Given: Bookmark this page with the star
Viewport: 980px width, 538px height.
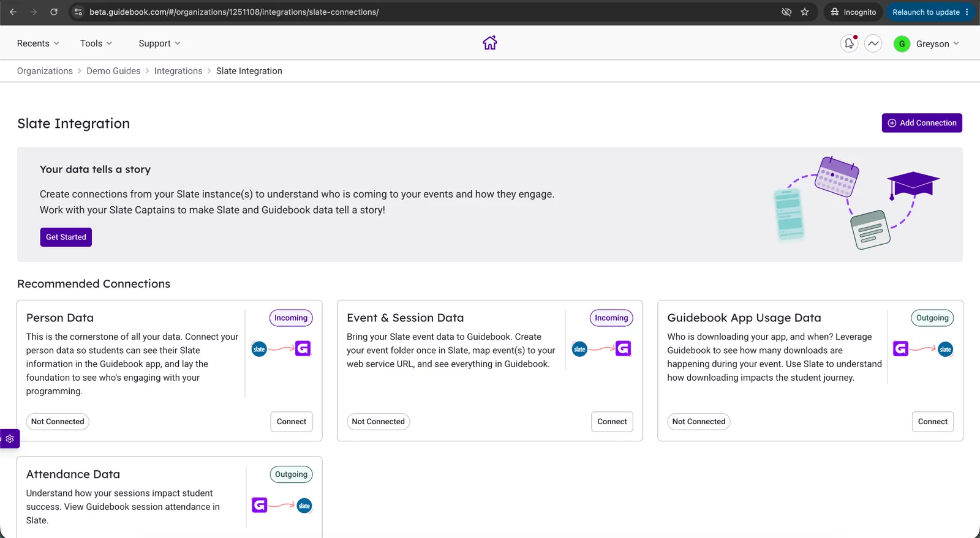Looking at the screenshot, I should pyautogui.click(x=805, y=12).
